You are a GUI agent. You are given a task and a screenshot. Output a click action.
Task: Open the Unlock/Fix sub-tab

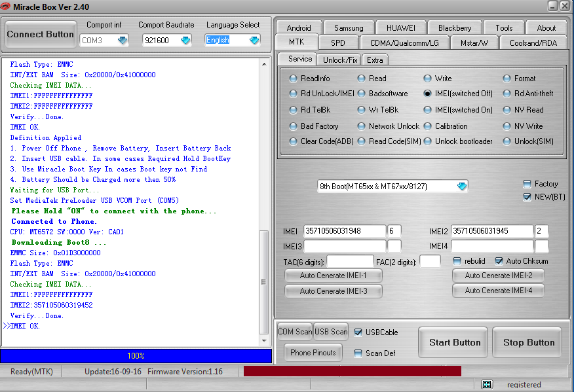point(339,60)
